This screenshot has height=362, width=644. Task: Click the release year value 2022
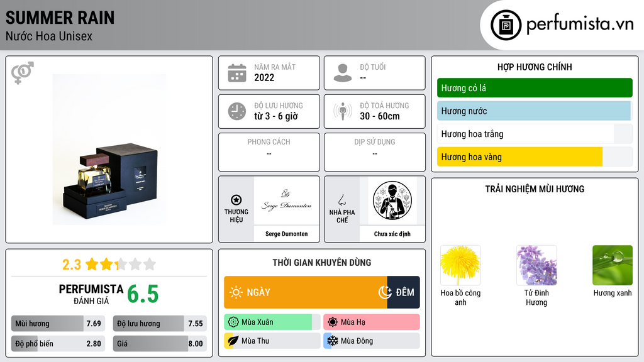[264, 77]
